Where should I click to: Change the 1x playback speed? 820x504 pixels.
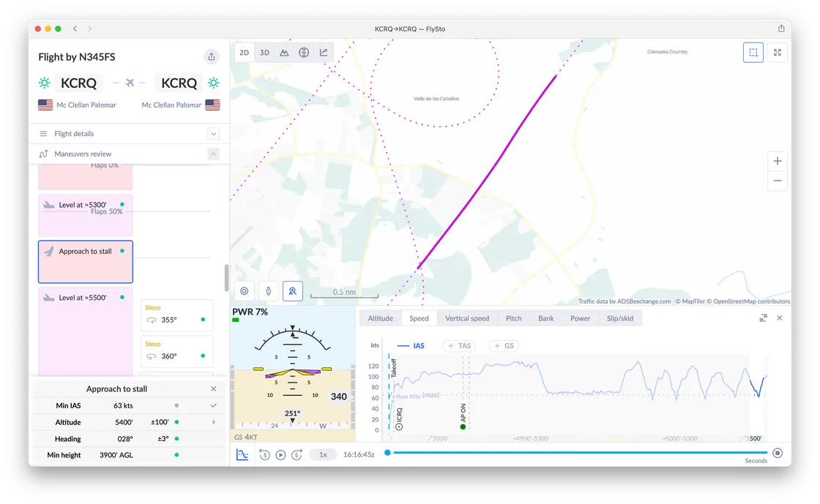coord(323,454)
